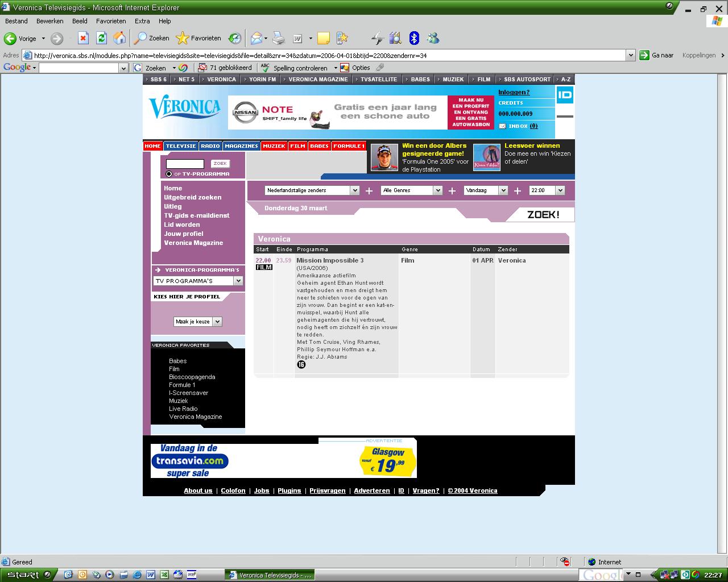Image resolution: width=728 pixels, height=582 pixels.
Task: Go back with the Vorige button
Action: click(20, 39)
